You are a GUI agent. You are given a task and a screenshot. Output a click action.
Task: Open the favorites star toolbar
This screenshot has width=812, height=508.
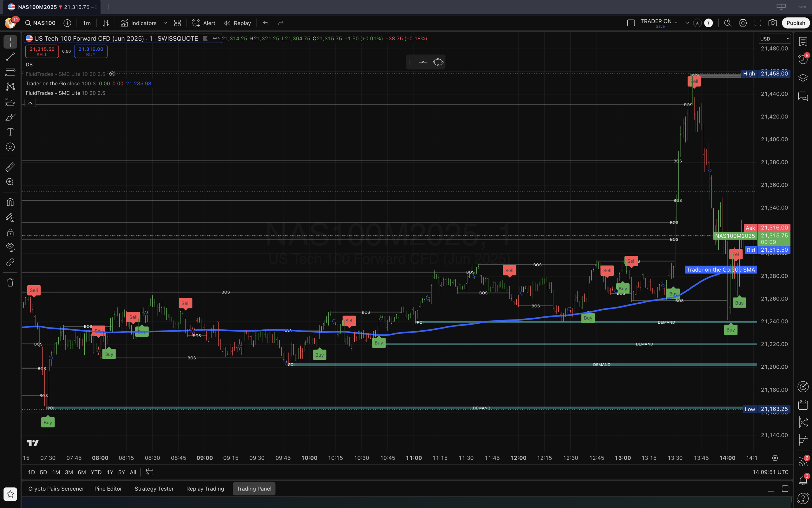10,494
